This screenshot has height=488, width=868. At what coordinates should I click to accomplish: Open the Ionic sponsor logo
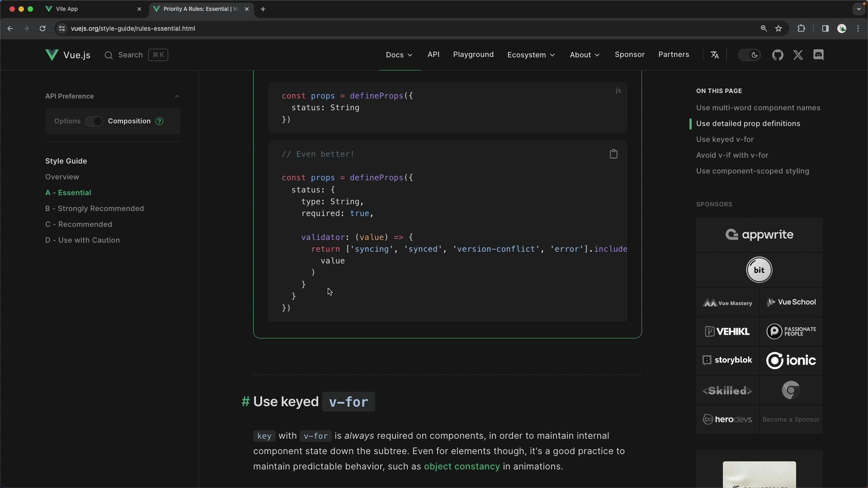(791, 361)
